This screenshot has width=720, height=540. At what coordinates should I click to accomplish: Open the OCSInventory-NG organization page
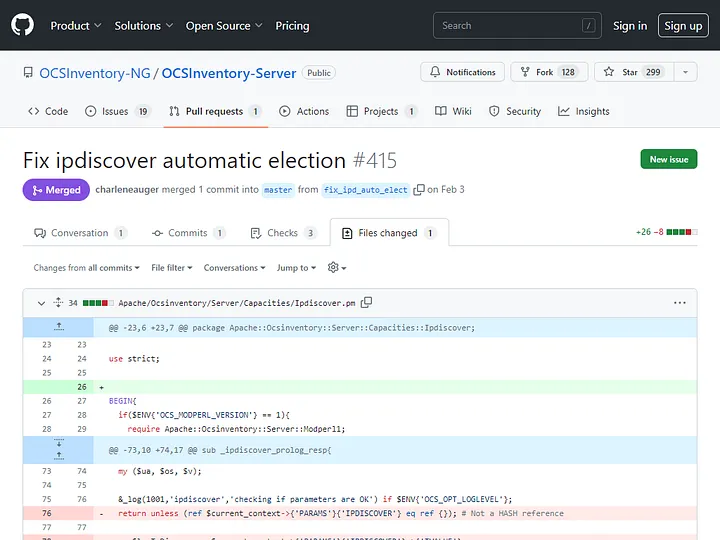tap(95, 73)
